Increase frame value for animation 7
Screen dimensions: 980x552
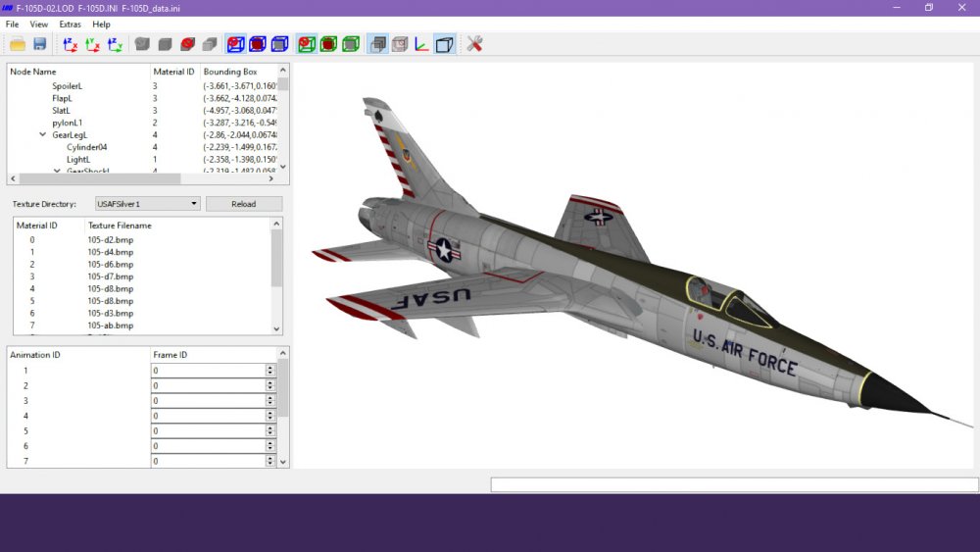point(270,458)
